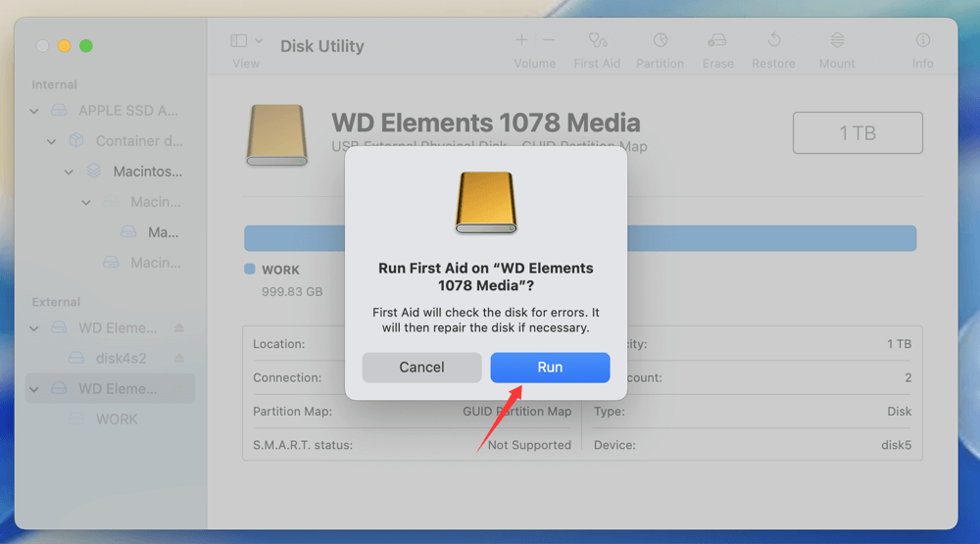Select disk4s2 in the sidebar
Screen dimensions: 980x544
(121, 359)
